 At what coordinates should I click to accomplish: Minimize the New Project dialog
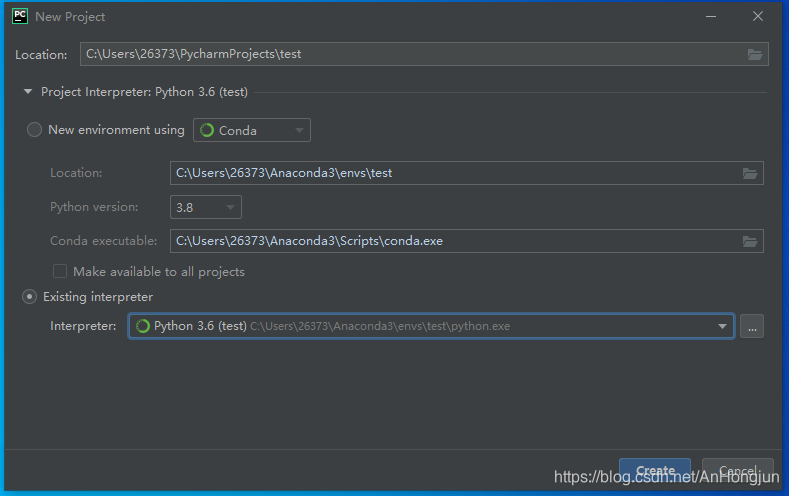click(711, 17)
